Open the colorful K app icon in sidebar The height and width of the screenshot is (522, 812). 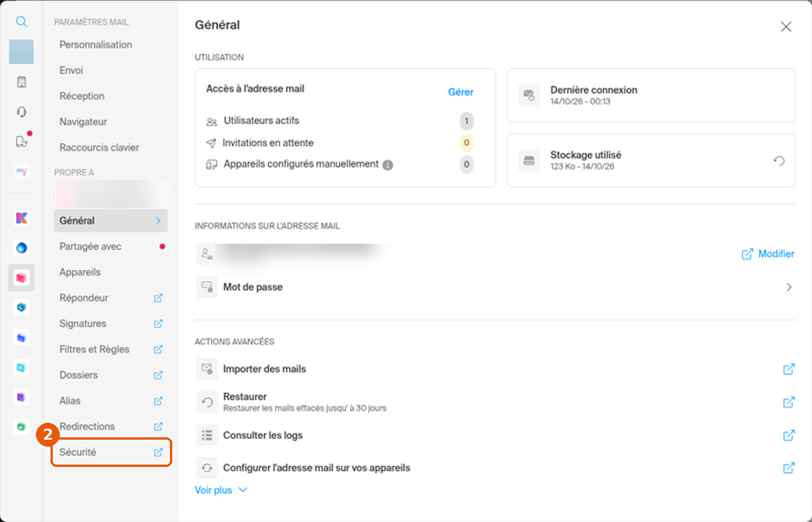[21, 218]
